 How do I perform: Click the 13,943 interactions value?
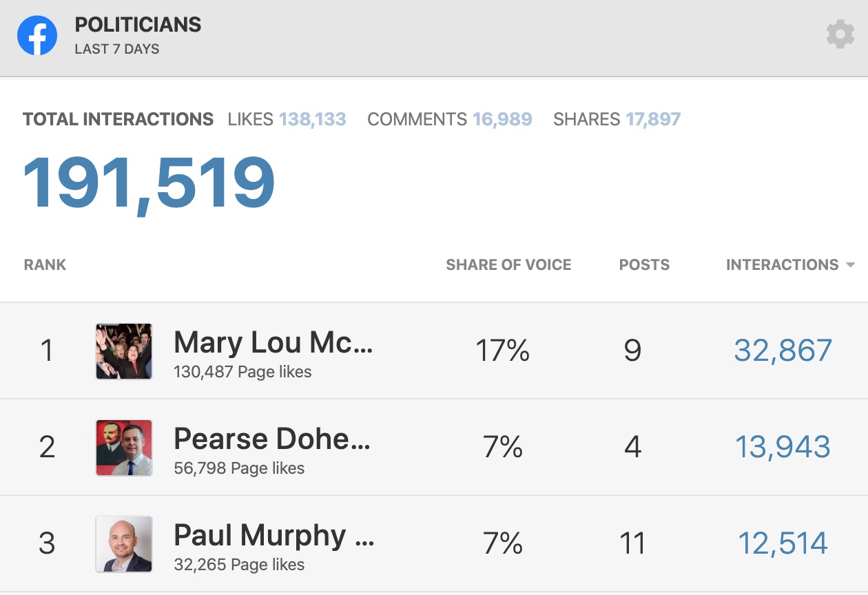point(783,447)
